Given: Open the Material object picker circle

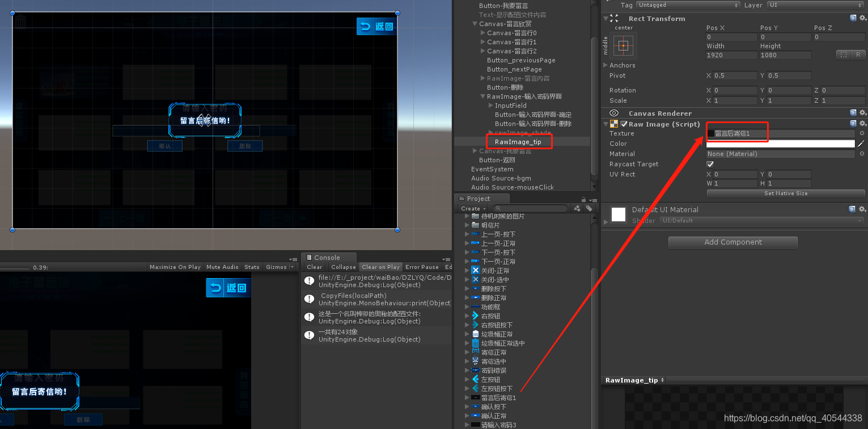Looking at the screenshot, I should 862,154.
